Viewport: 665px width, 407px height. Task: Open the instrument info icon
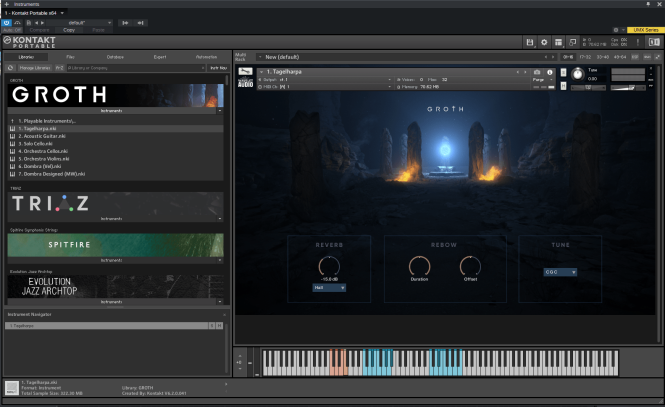pyautogui.click(x=550, y=72)
